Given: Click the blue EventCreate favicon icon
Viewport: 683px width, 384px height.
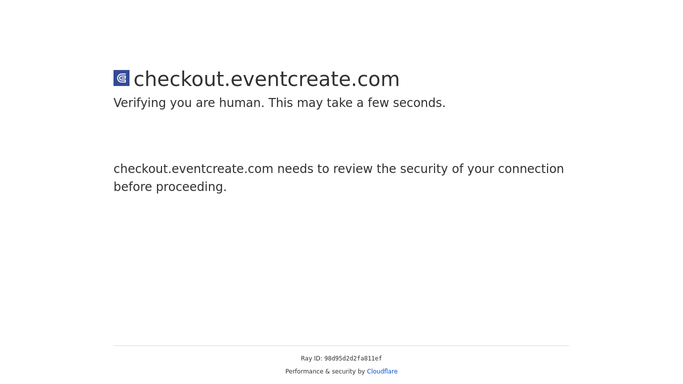Looking at the screenshot, I should (x=122, y=78).
